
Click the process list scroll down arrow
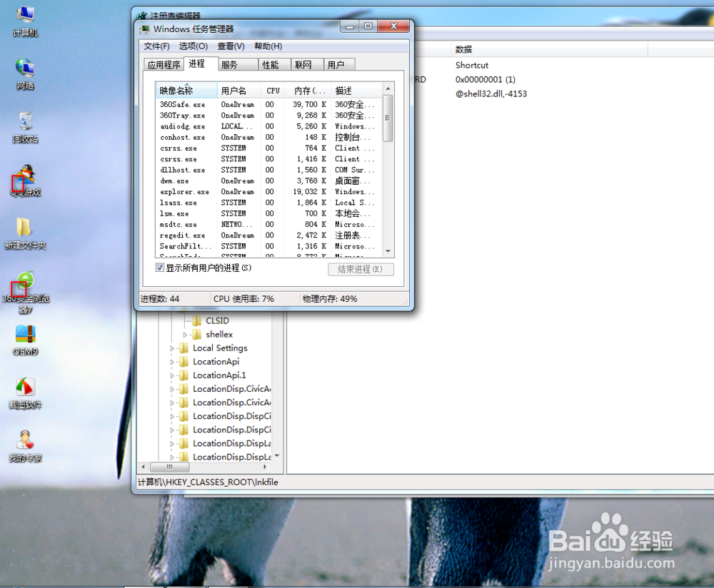click(x=388, y=251)
